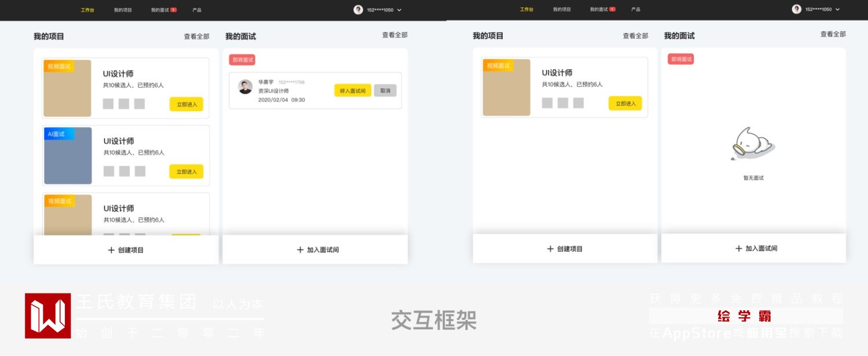Click 查看全部 beside 我的项目 in left mockup
The image size is (868, 356).
[x=197, y=36]
